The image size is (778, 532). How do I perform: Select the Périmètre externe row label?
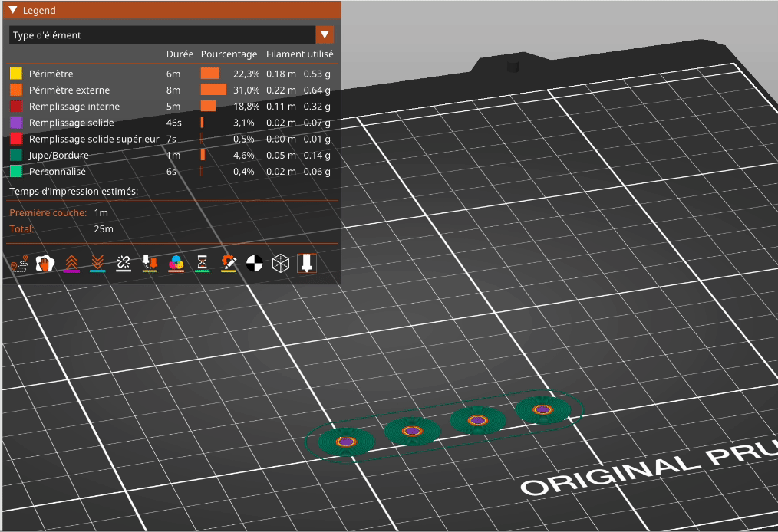tap(70, 90)
